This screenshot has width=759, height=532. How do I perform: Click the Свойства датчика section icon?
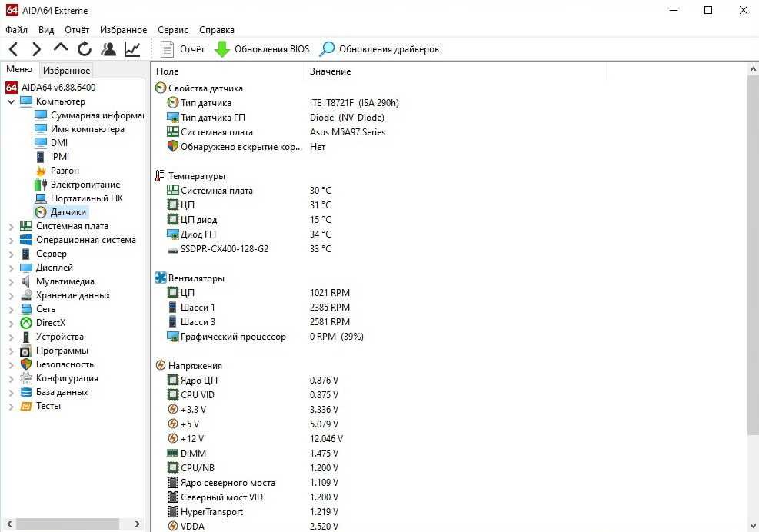pyautogui.click(x=161, y=88)
